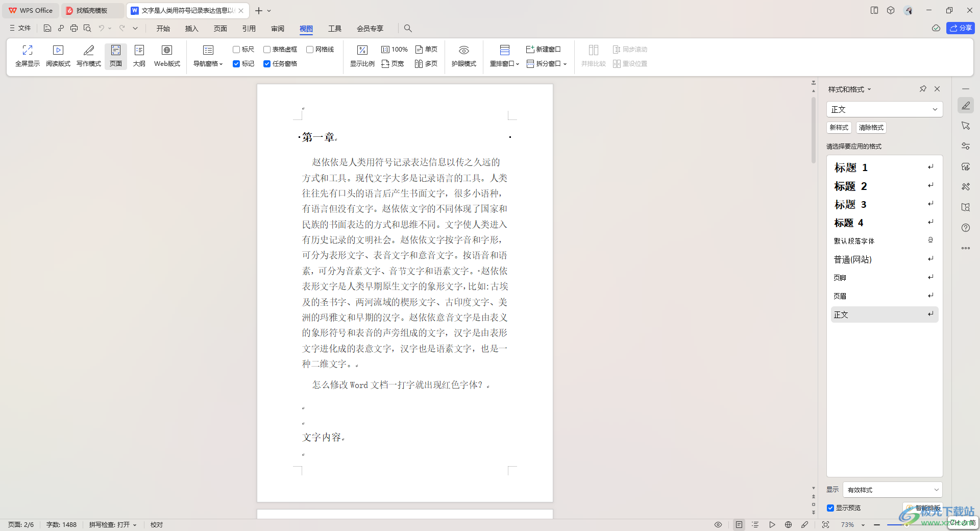Image resolution: width=980 pixels, height=531 pixels.
Task: Set zoom to 100% in the ribbon
Action: point(395,50)
